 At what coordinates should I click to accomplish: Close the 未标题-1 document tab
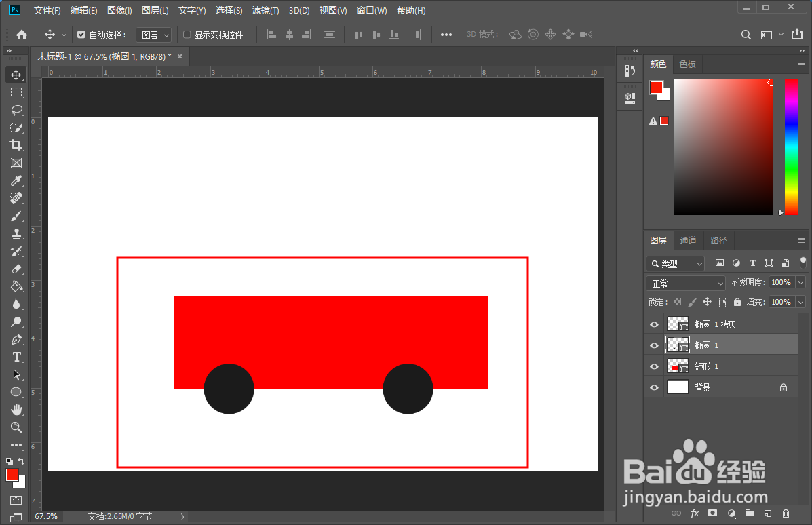[180, 56]
